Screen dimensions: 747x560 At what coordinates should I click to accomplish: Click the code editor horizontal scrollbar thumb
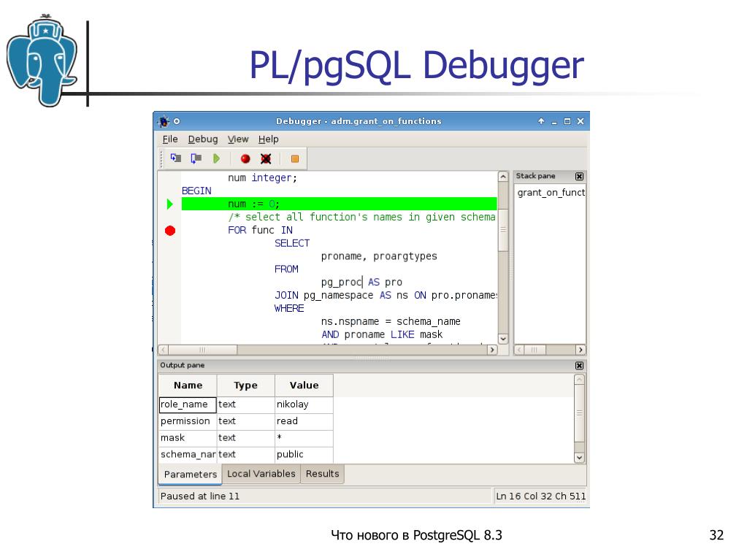point(202,350)
